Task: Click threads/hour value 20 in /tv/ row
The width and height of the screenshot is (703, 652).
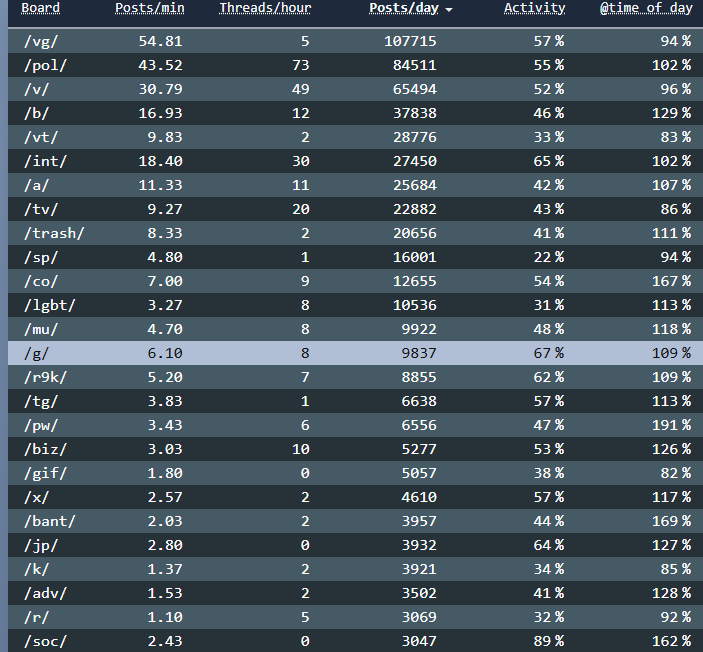Action: tap(300, 209)
